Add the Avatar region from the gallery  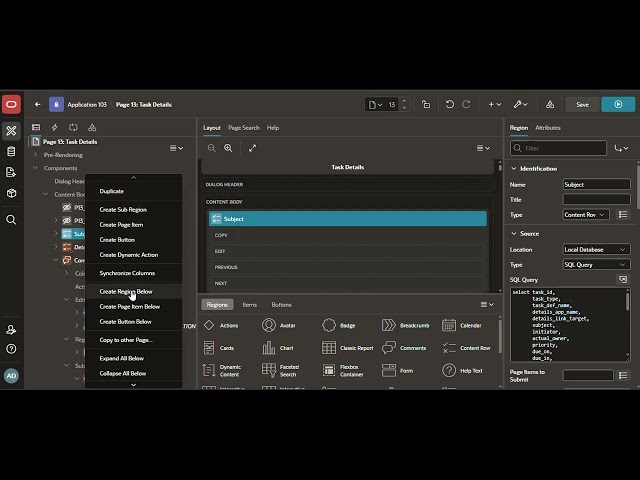[x=279, y=325]
